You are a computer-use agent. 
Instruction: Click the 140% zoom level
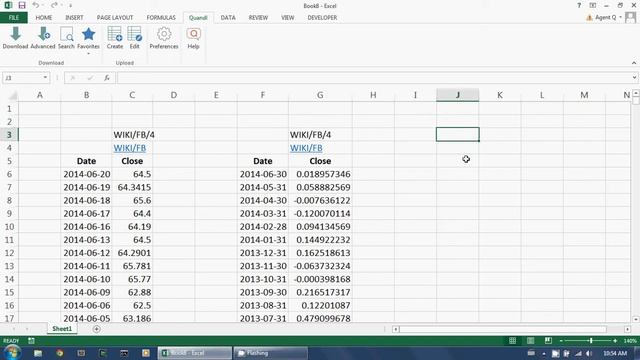[630, 340]
